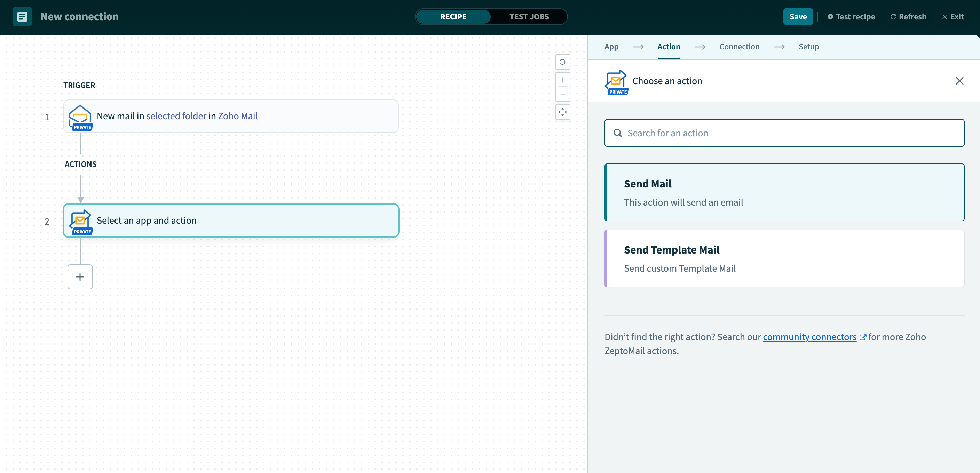The width and height of the screenshot is (980, 473).
Task: Choose the Send Mail action
Action: click(x=784, y=192)
